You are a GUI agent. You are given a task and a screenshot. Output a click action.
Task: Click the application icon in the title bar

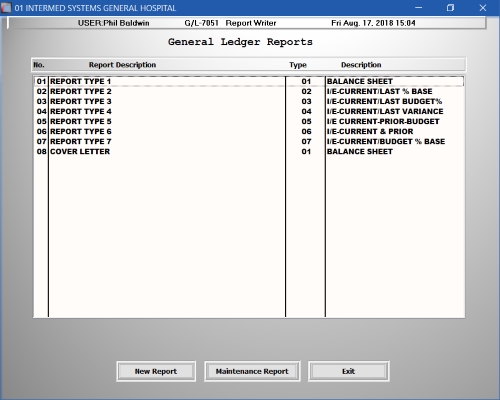[x=6, y=8]
